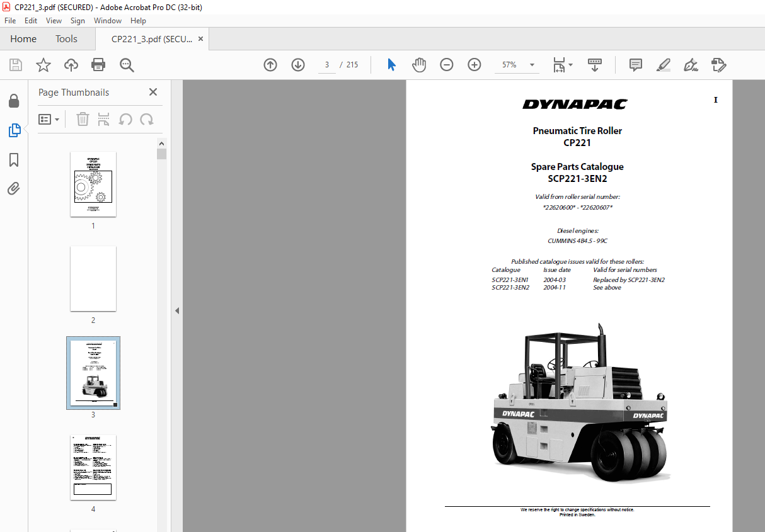The height and width of the screenshot is (532, 765).
Task: Open fit page options icon
Action: pyautogui.click(x=559, y=65)
